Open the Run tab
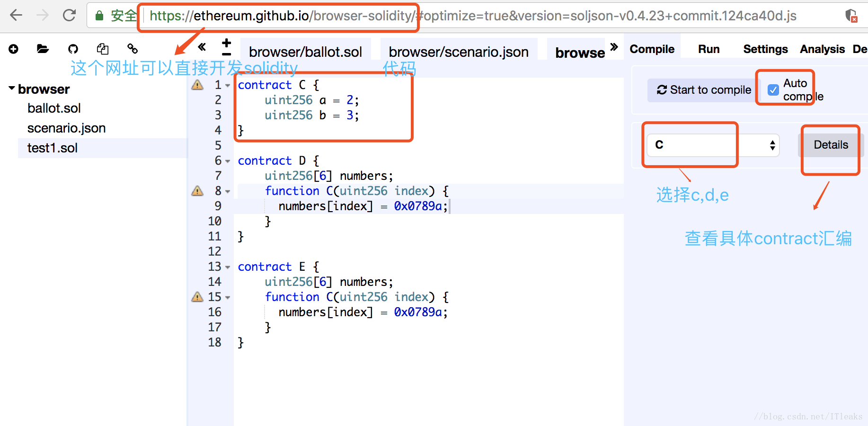The height and width of the screenshot is (426, 868). 709,49
